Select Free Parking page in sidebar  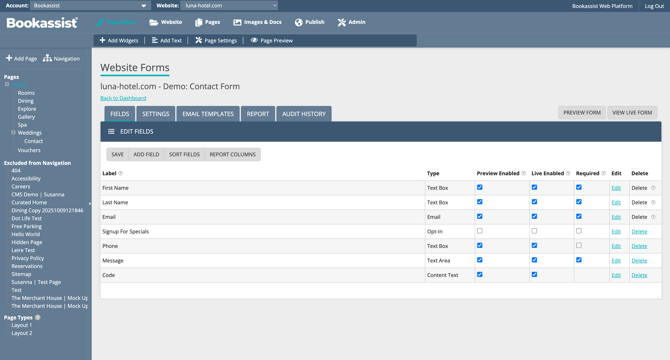pyautogui.click(x=26, y=226)
